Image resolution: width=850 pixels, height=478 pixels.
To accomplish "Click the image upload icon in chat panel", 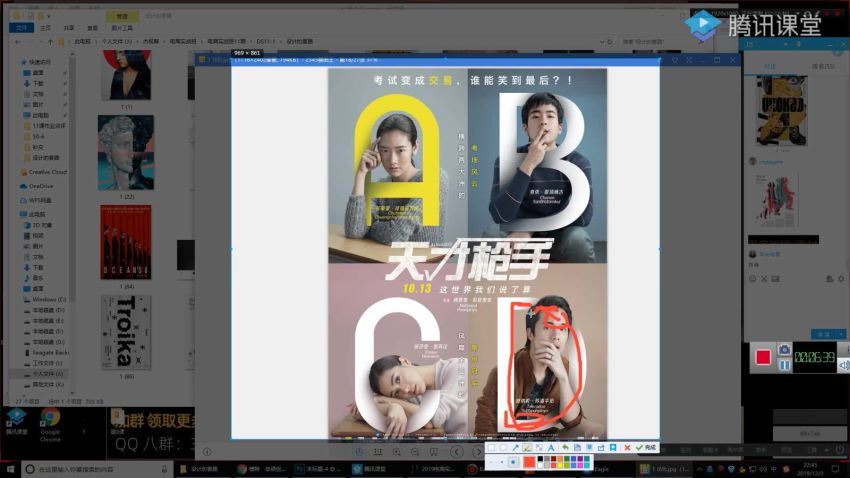I will click(x=775, y=279).
